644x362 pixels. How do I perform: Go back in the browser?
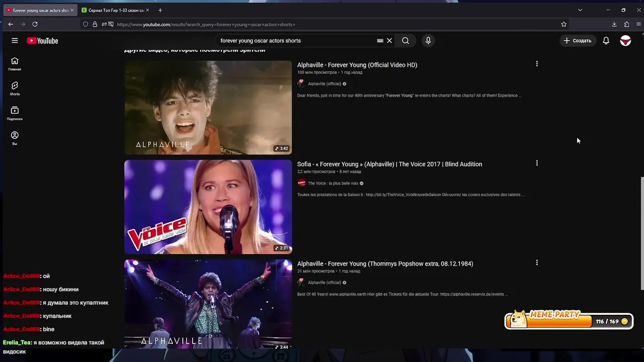click(x=11, y=24)
